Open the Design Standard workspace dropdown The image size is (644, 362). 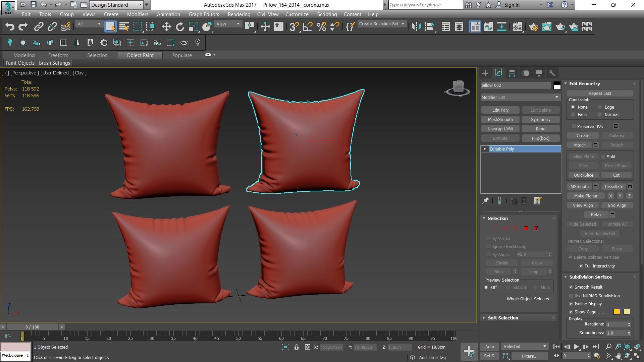tap(116, 5)
